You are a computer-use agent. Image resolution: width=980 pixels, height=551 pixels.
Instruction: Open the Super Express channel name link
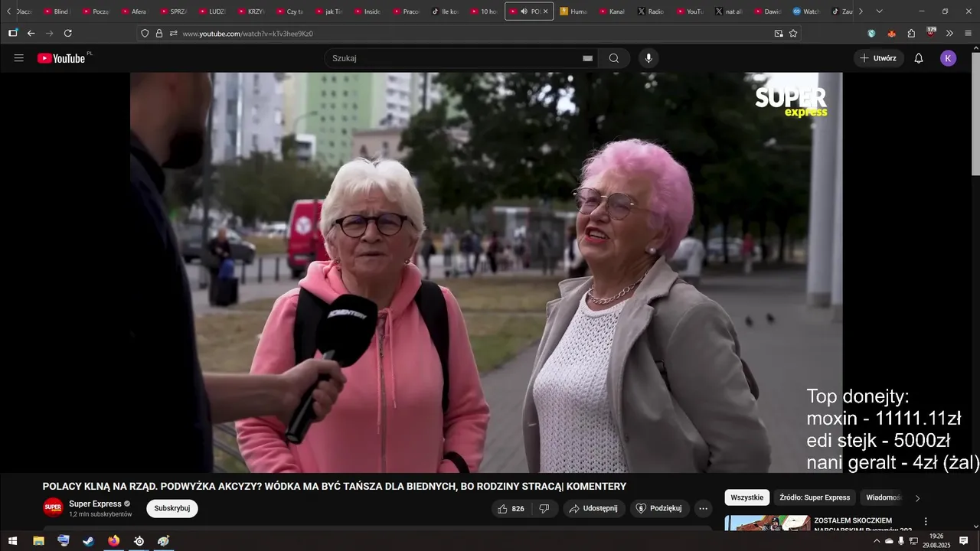(95, 504)
